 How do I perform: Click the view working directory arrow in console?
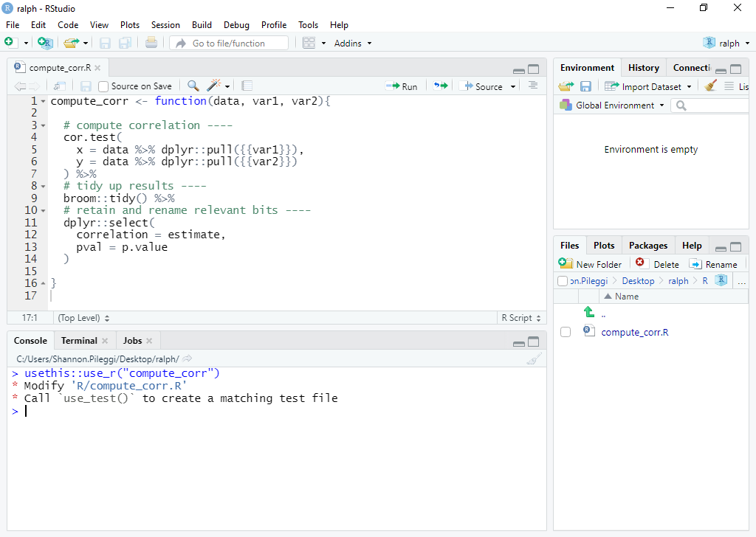point(188,358)
